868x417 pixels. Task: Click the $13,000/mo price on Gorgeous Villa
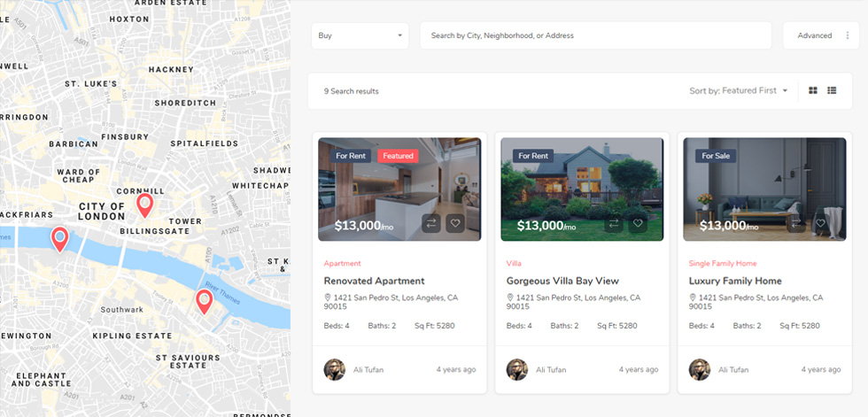546,226
